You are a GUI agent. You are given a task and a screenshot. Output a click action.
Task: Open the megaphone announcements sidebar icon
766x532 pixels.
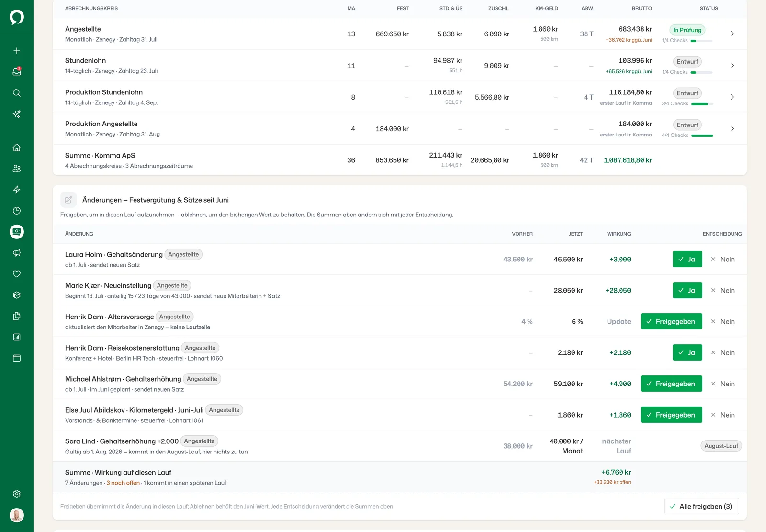pyautogui.click(x=17, y=253)
